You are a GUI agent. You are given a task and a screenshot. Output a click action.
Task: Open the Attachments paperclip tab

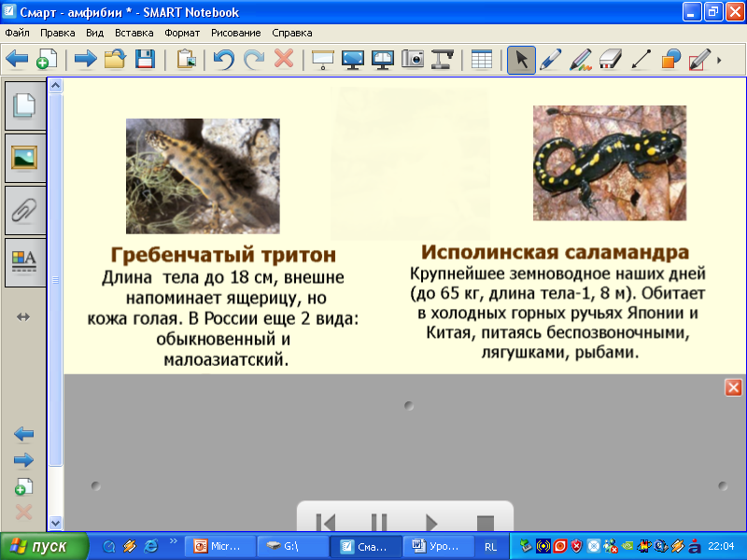pyautogui.click(x=25, y=210)
